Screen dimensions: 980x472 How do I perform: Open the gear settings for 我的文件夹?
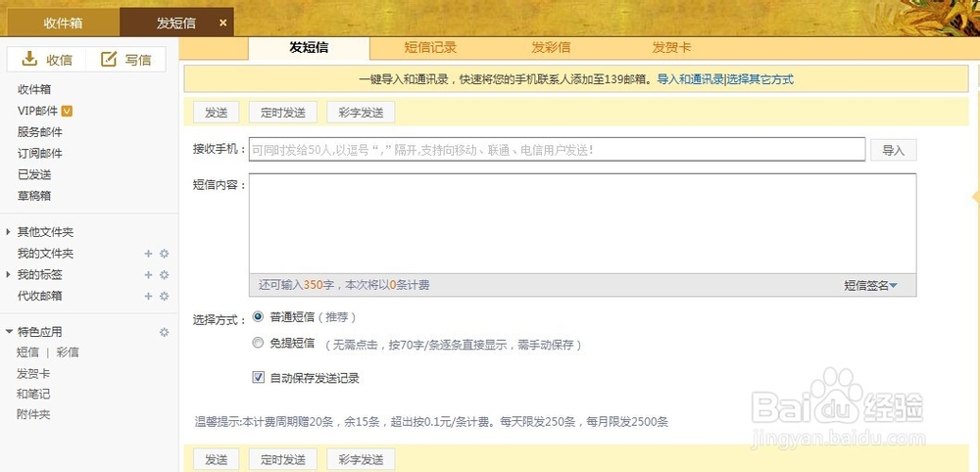[165, 254]
